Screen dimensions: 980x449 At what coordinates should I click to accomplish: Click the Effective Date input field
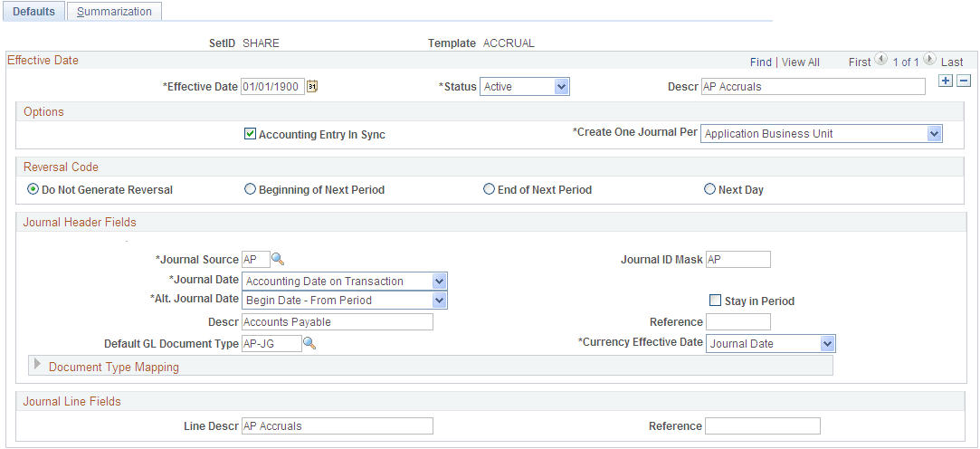tap(272, 87)
